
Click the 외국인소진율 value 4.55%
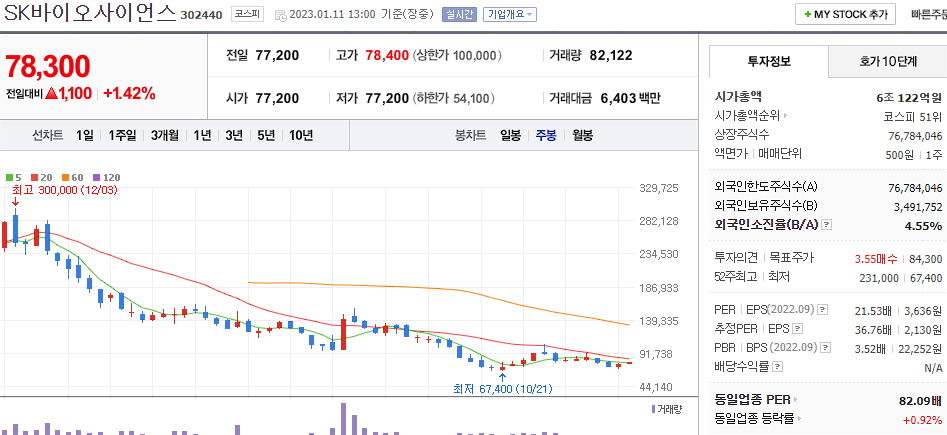923,225
